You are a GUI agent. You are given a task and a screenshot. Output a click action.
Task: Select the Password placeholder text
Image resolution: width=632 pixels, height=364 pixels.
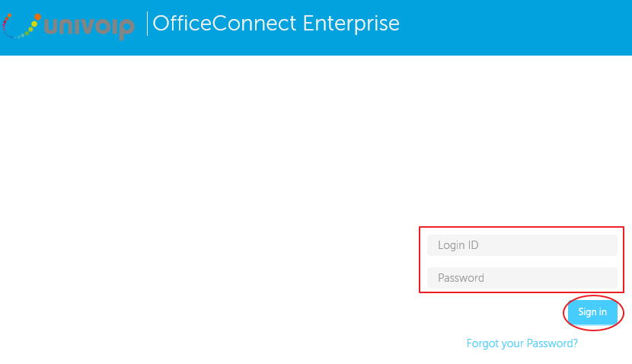pyautogui.click(x=461, y=278)
